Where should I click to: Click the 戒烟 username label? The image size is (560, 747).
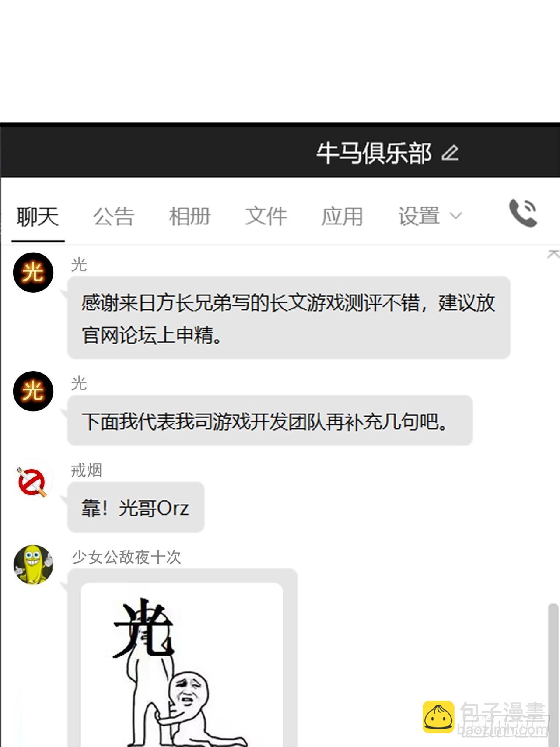(87, 470)
